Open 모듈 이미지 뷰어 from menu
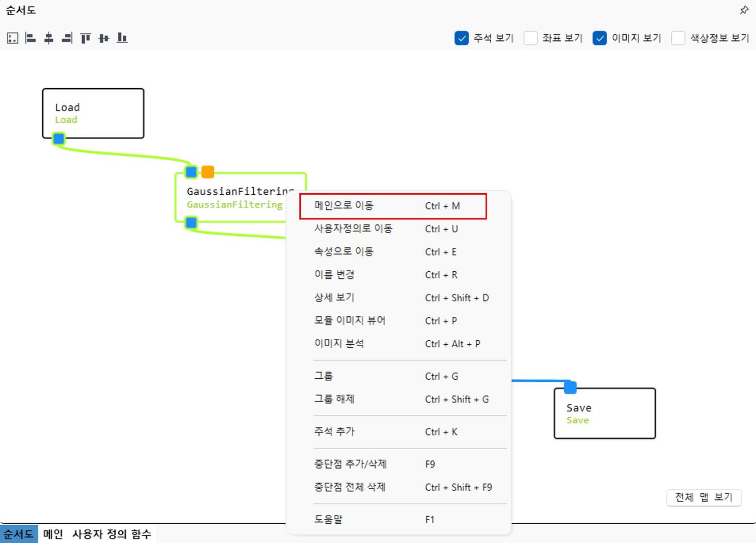The width and height of the screenshot is (756, 543). coord(350,320)
